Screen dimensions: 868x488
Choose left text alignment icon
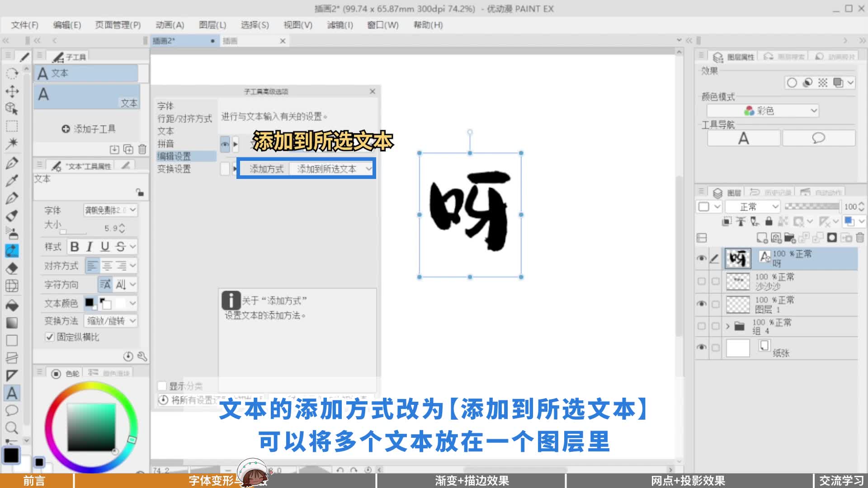[x=92, y=266]
